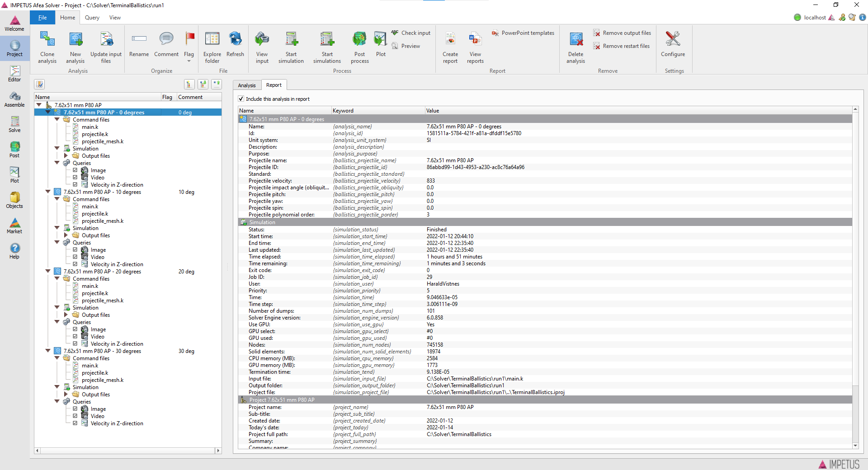The width and height of the screenshot is (868, 470).
Task: Open PowerPoint templates
Action: (x=523, y=33)
